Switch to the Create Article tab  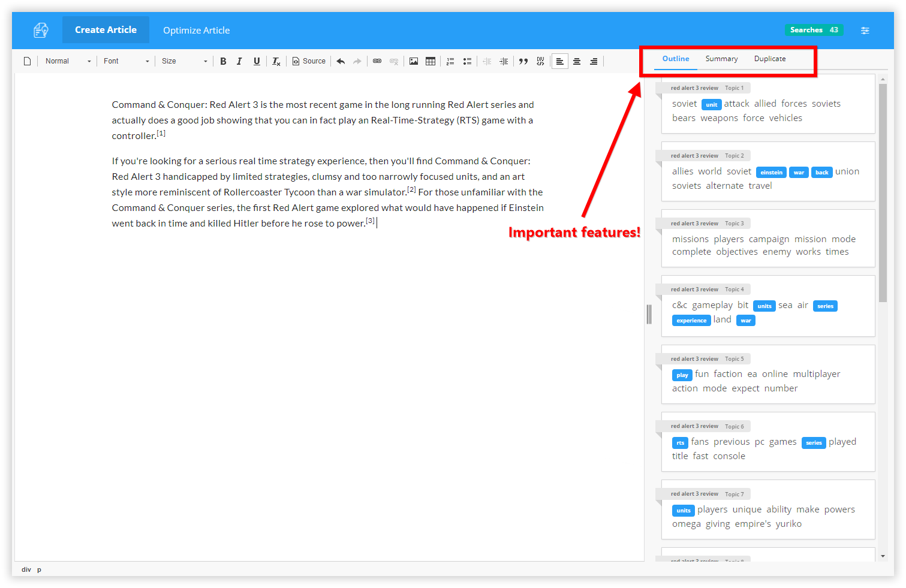click(106, 30)
